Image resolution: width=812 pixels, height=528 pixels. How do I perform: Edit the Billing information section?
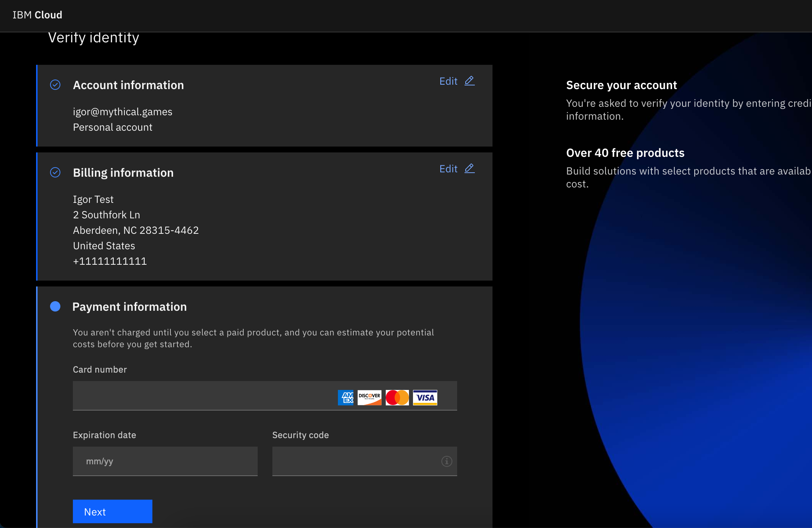tap(448, 169)
